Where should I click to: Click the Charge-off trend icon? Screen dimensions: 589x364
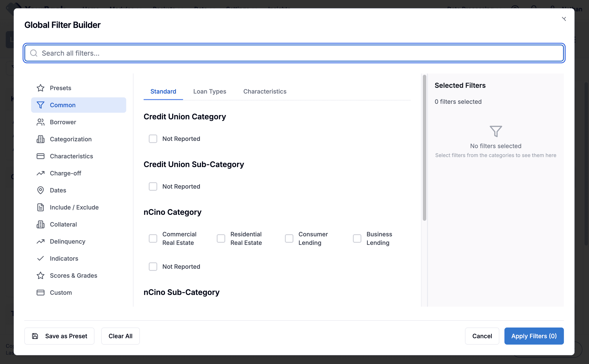[x=40, y=173]
